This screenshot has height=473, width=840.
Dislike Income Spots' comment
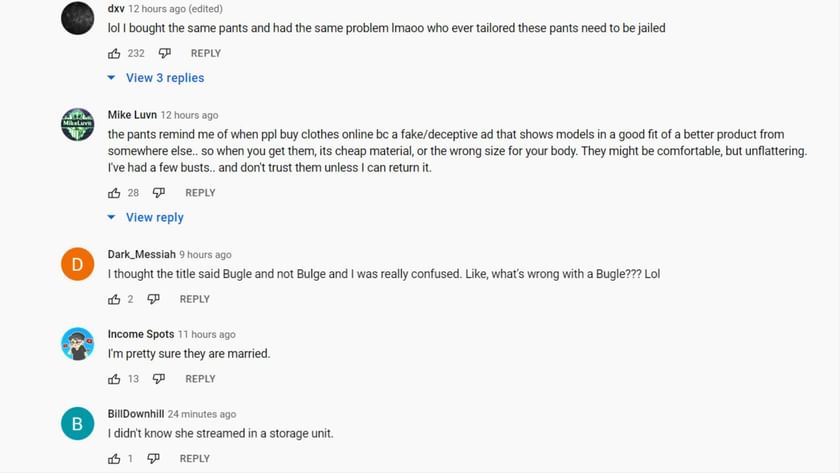tap(158, 379)
